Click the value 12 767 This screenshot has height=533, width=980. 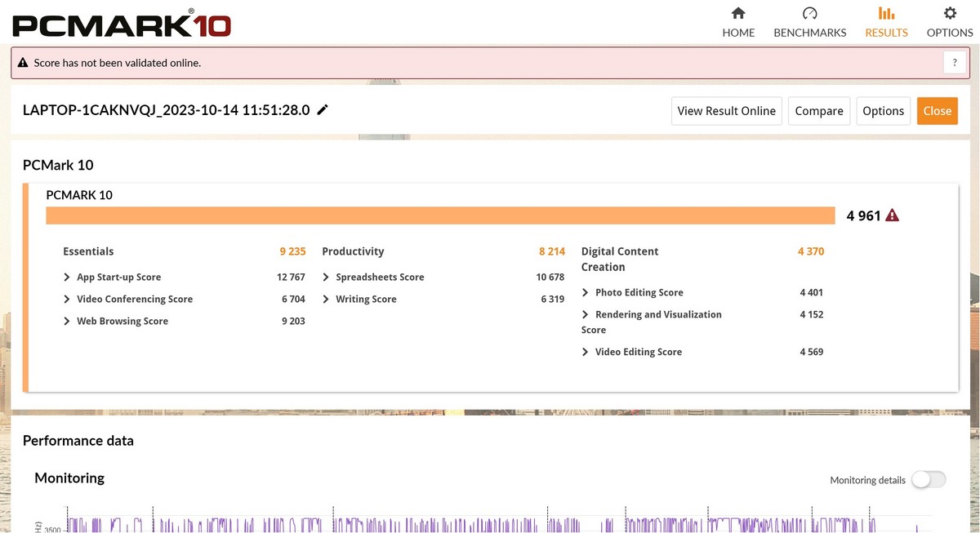click(291, 278)
